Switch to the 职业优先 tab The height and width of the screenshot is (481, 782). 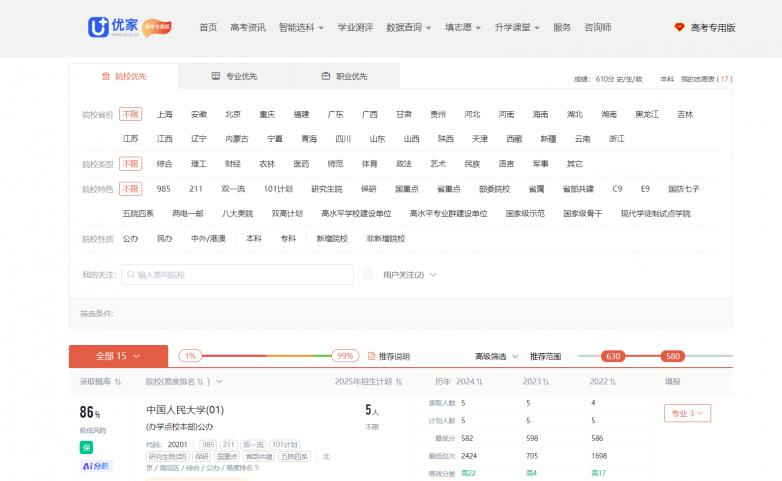tap(344, 76)
